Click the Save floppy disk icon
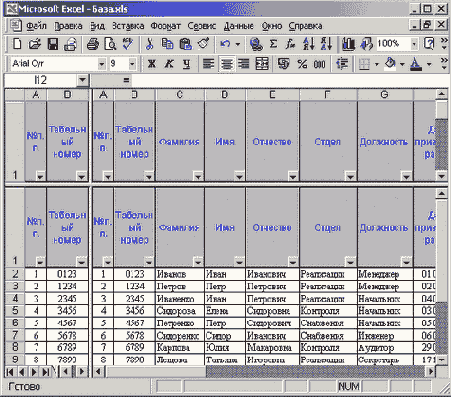451x397 pixels. pyautogui.click(x=53, y=44)
